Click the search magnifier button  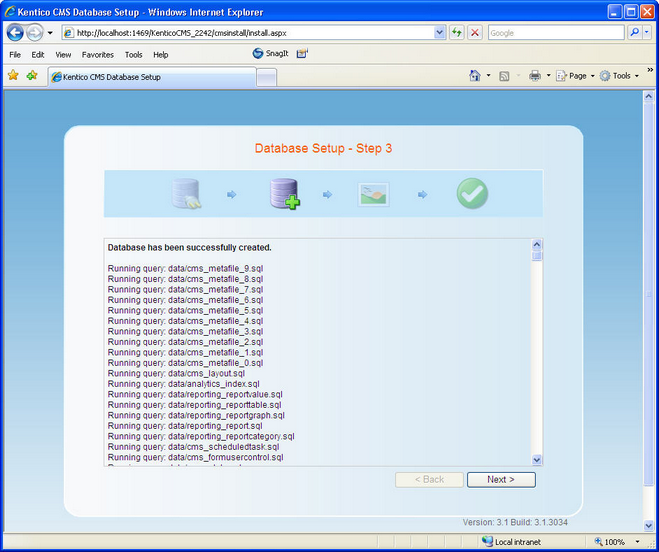pyautogui.click(x=635, y=32)
